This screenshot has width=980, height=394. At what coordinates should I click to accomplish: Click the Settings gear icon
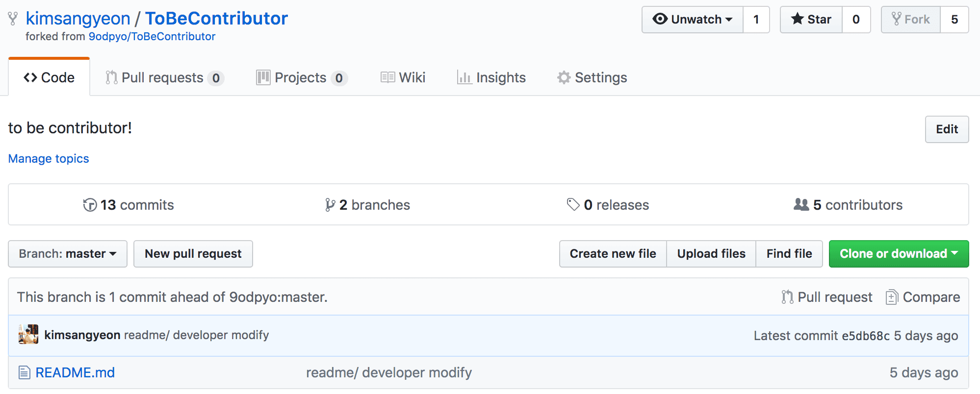tap(564, 77)
